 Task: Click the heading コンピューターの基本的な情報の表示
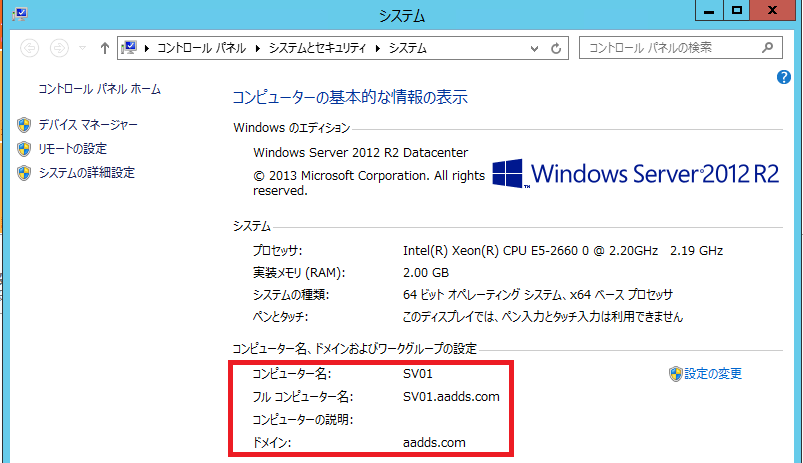pyautogui.click(x=350, y=97)
